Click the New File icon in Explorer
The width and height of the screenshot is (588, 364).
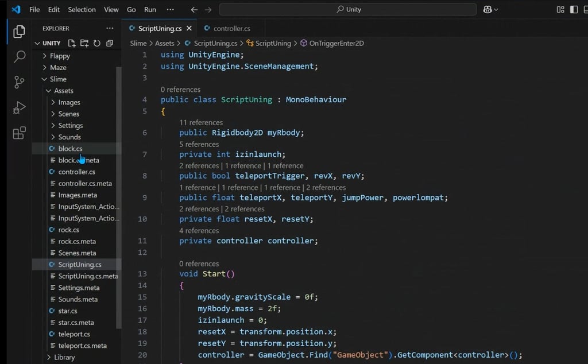coord(72,43)
